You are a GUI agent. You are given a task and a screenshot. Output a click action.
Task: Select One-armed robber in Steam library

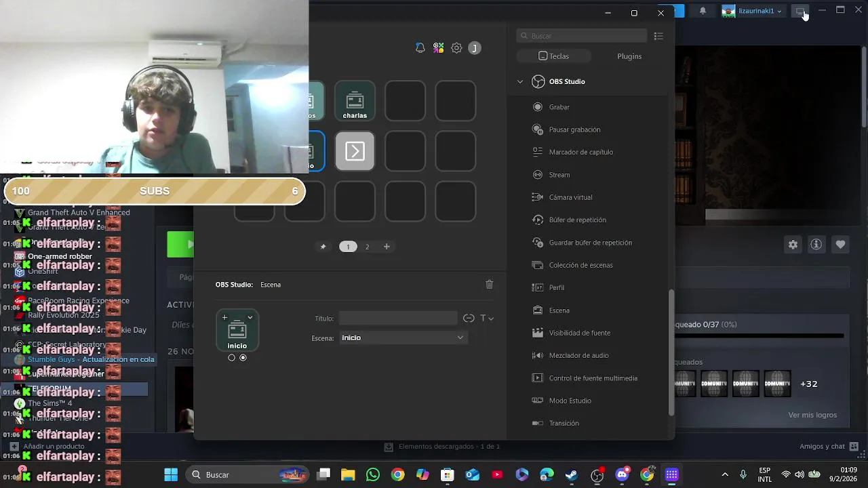coord(60,256)
